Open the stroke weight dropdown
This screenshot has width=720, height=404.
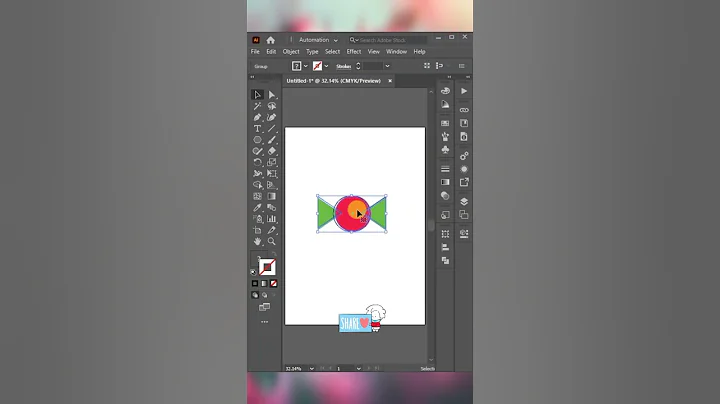point(388,66)
